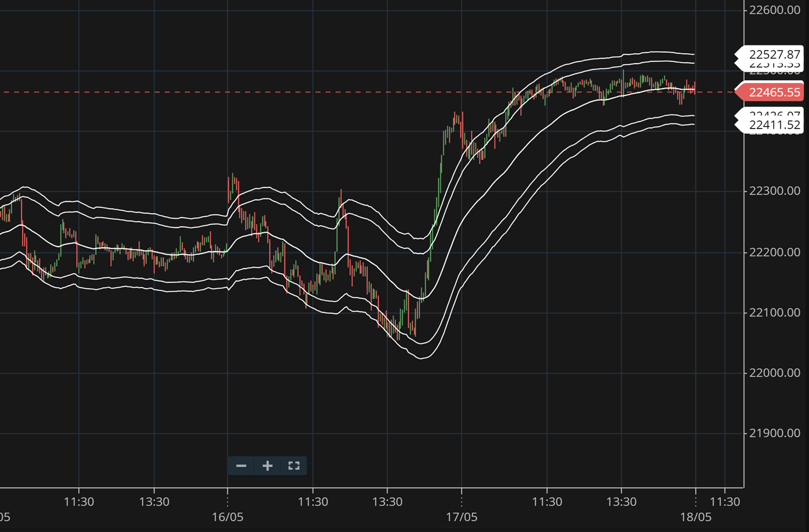
Task: Click the 22411.52 lower band price label
Action: (x=774, y=125)
